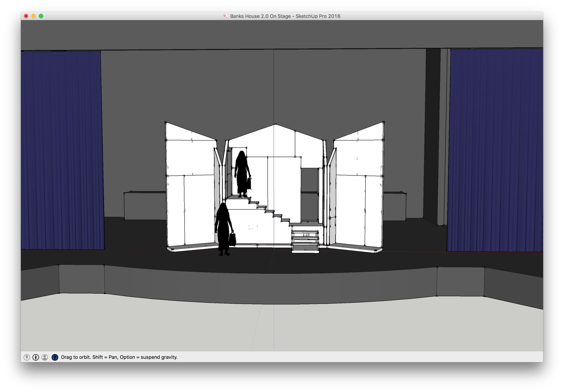The image size is (564, 392).
Task: Click the SketchUp document icon in title bar
Action: point(225,16)
